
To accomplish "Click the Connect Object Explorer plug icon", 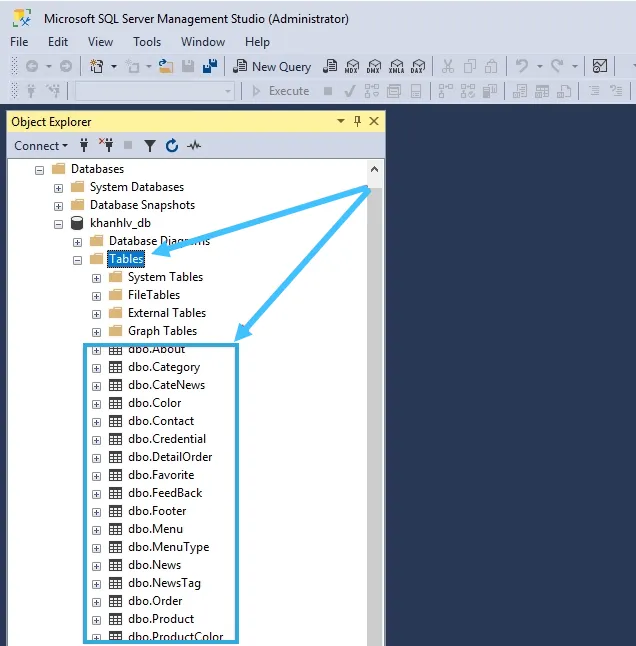I will [84, 145].
